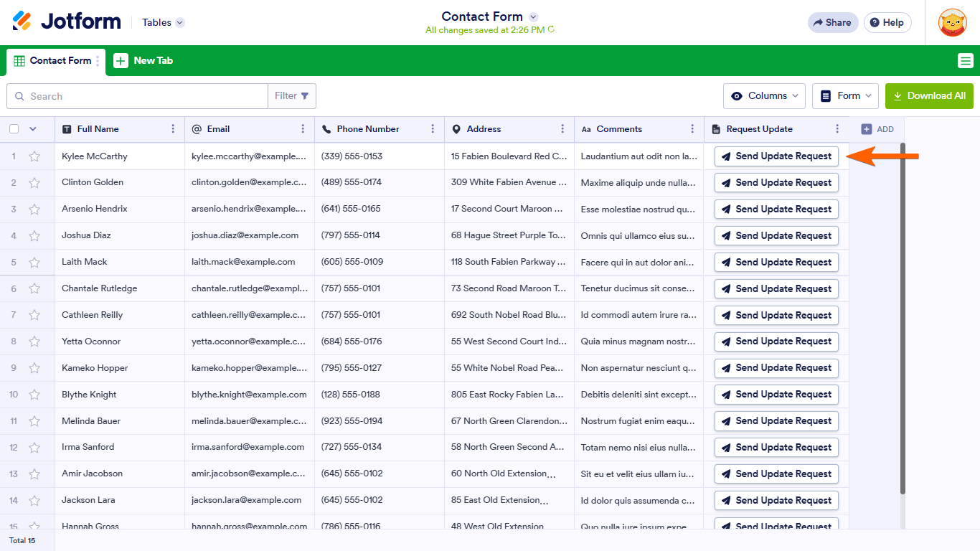Add a new column with ADD
This screenshot has width=980, height=551.
coord(877,129)
